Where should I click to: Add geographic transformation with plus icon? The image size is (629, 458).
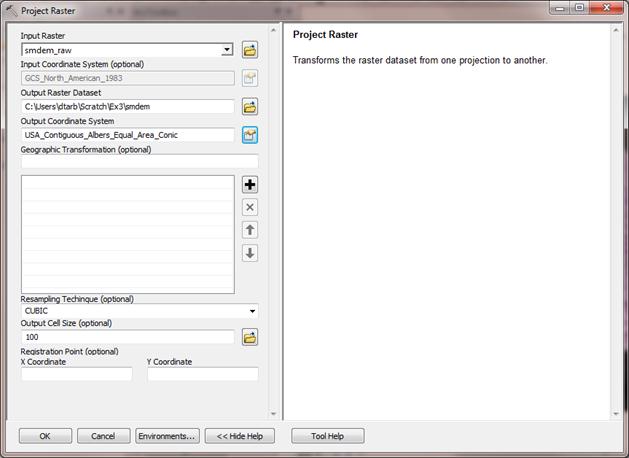click(250, 184)
